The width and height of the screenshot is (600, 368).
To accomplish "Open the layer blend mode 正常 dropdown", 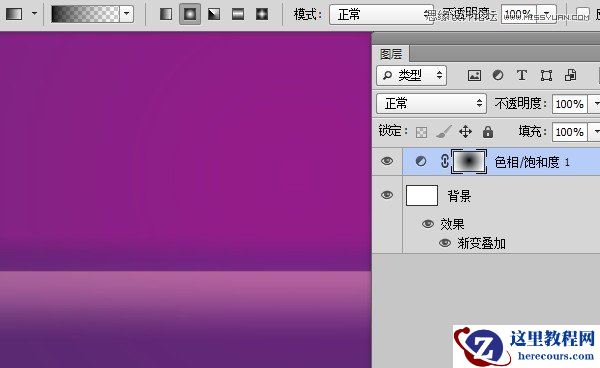I will [x=432, y=104].
